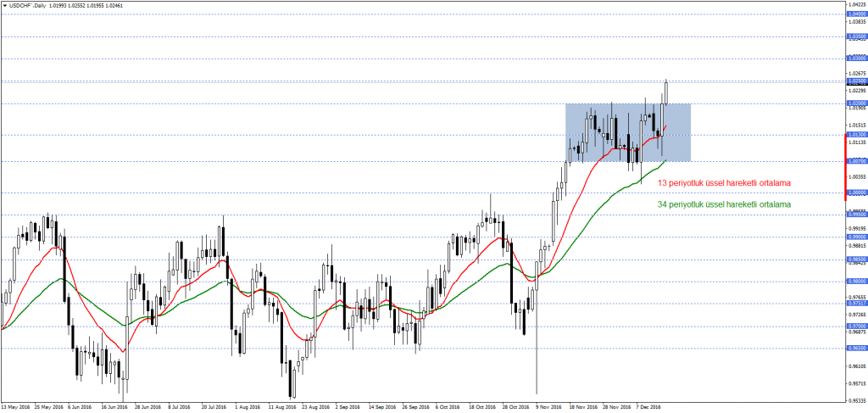Click the 0.98000 horizontal line price label

coord(857,282)
